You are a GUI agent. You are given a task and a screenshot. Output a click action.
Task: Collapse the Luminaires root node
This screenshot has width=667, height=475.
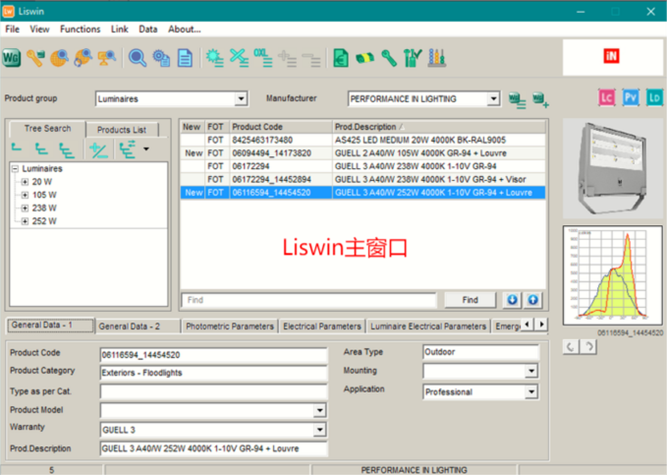(x=15, y=169)
